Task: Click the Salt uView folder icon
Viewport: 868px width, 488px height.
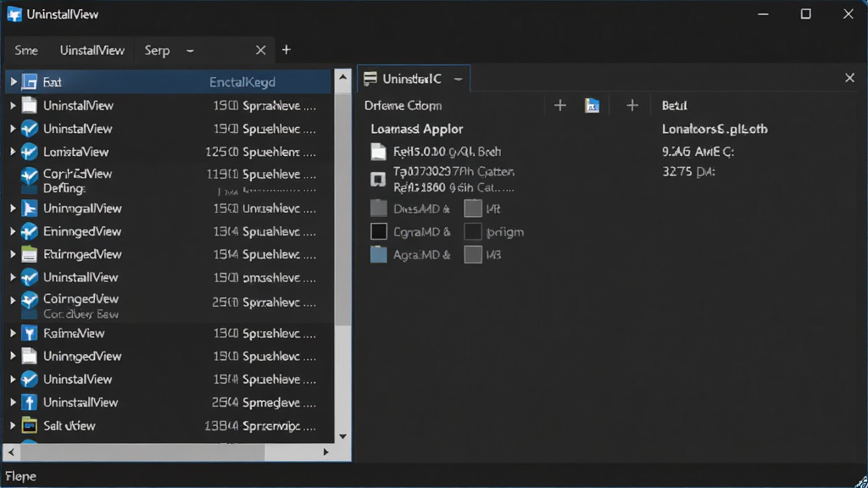Action: [30, 425]
